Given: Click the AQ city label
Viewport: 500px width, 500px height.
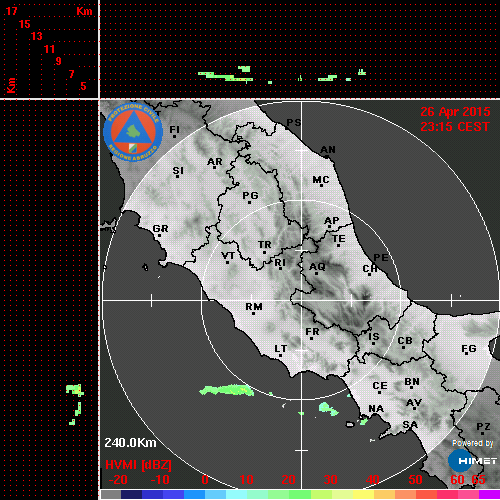Looking at the screenshot, I should (x=317, y=267).
